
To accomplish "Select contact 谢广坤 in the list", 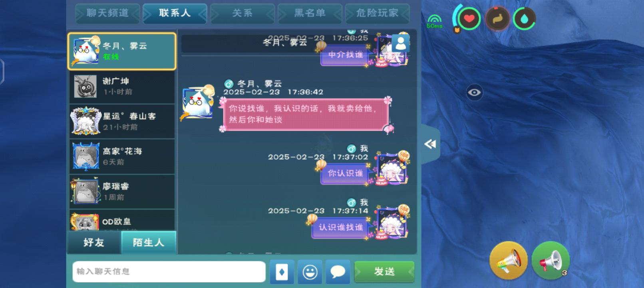I will pos(122,86).
